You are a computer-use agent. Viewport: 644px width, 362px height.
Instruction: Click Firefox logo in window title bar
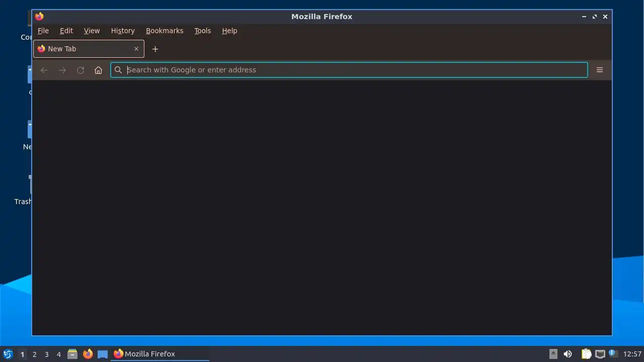39,17
